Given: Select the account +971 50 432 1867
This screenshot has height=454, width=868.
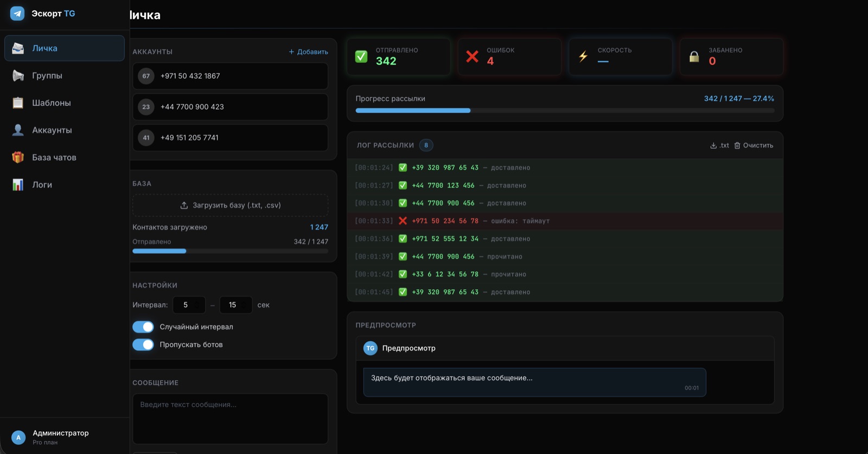Looking at the screenshot, I should 230,76.
